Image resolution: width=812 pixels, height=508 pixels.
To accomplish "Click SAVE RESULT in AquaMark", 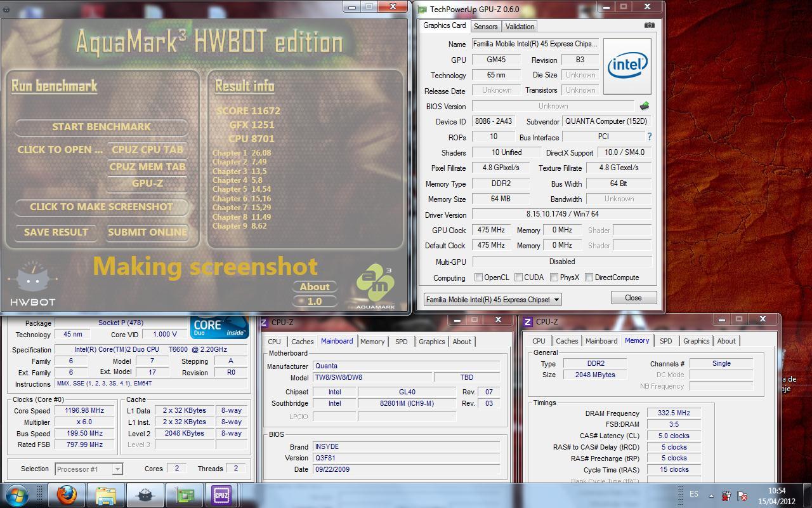I will click(56, 232).
